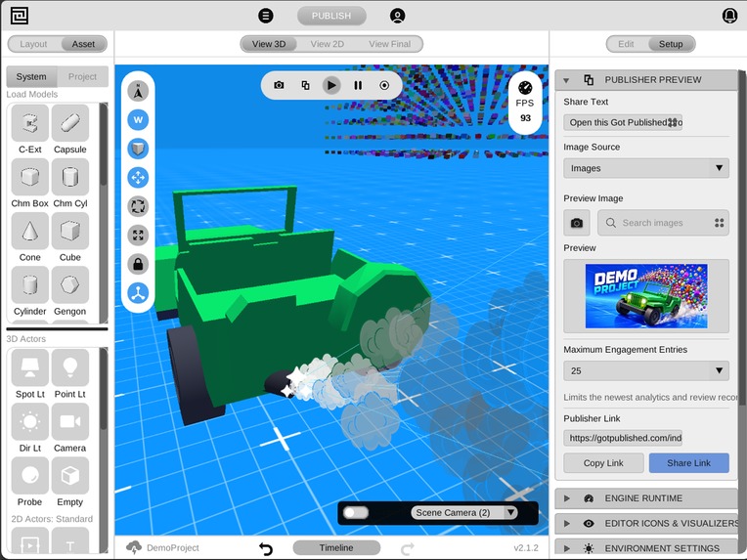Open Maximum Engagement Entries dropdown showing 25
Image resolution: width=747 pixels, height=560 pixels.
click(x=646, y=371)
